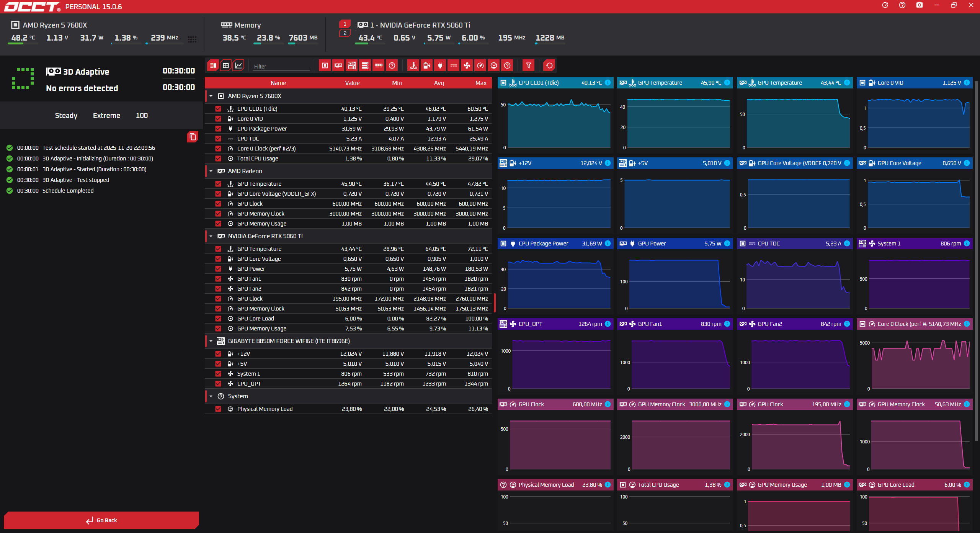980x533 pixels.
Task: Select GPU 2 in the header selector
Action: coord(345,33)
